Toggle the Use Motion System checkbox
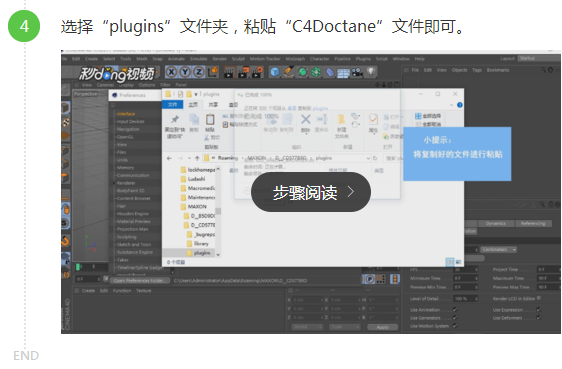The height and width of the screenshot is (369, 562). [455, 326]
